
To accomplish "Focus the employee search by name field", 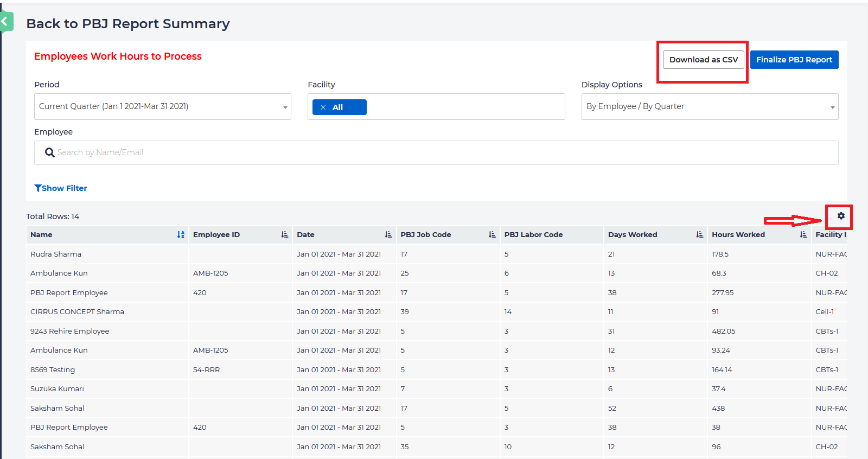I will pos(434,153).
